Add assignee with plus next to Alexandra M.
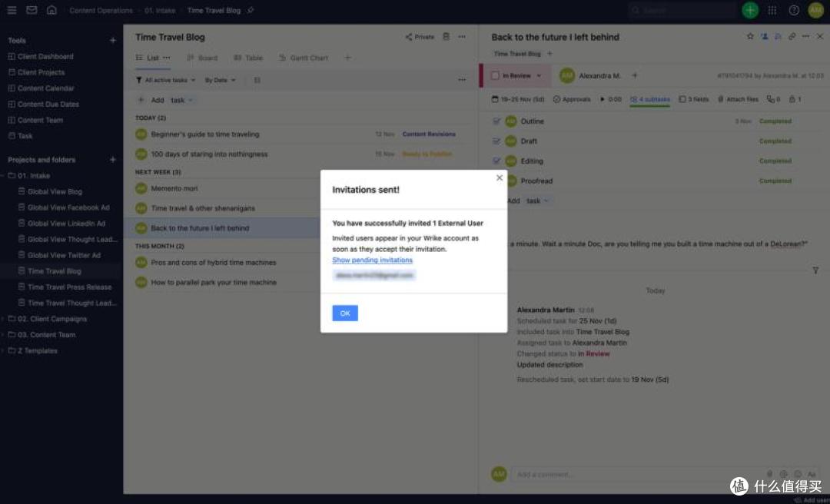 (635, 76)
